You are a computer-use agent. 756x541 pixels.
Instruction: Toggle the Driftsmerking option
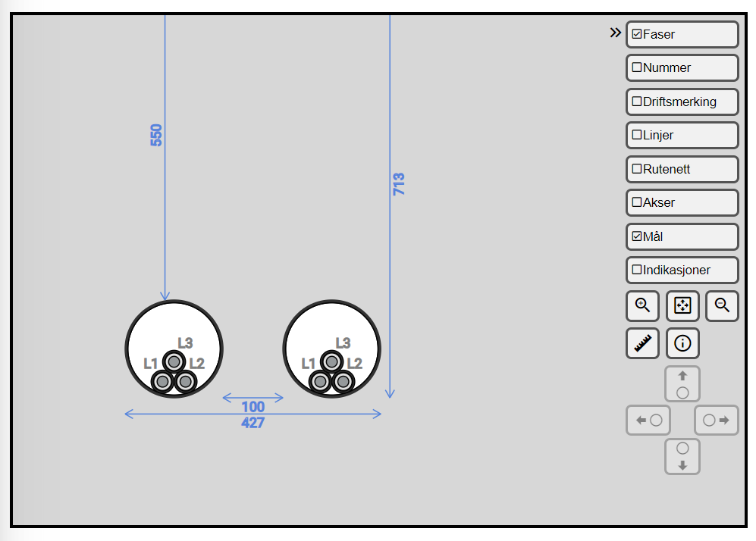[x=682, y=102]
